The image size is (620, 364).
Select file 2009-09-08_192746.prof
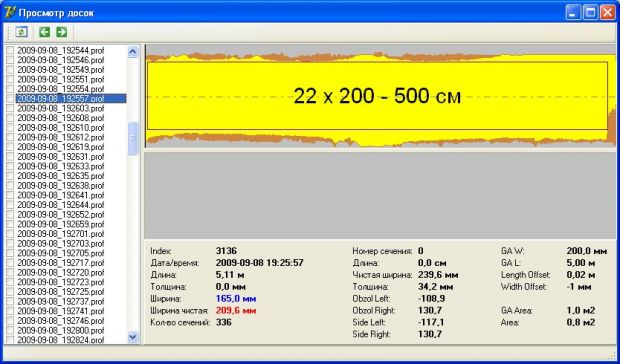pos(61,321)
